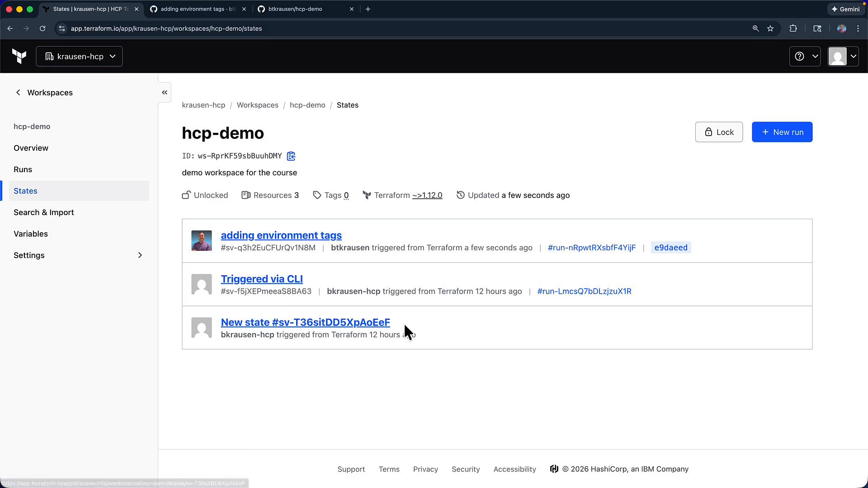This screenshot has height=488, width=868.
Task: Open run link #run-nRpwtRXsbfF4YijF
Action: click(592, 248)
